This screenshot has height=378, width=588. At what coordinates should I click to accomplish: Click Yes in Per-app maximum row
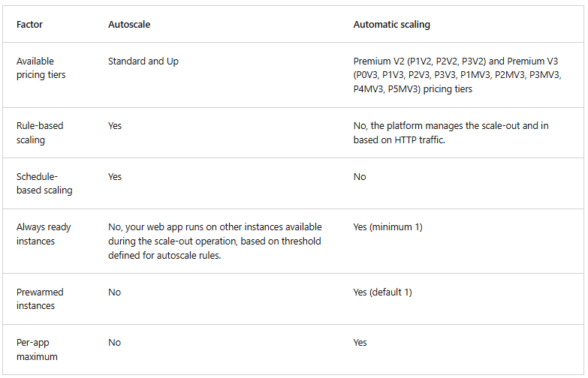point(360,342)
